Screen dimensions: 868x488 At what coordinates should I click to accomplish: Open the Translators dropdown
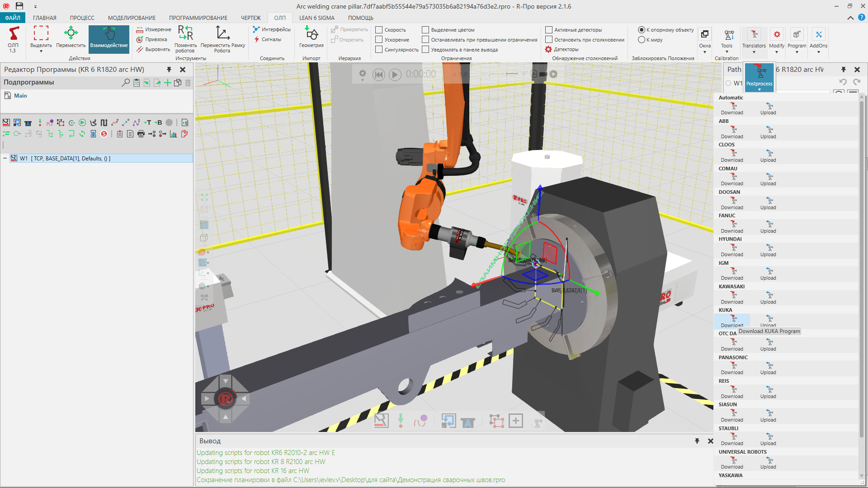click(754, 41)
